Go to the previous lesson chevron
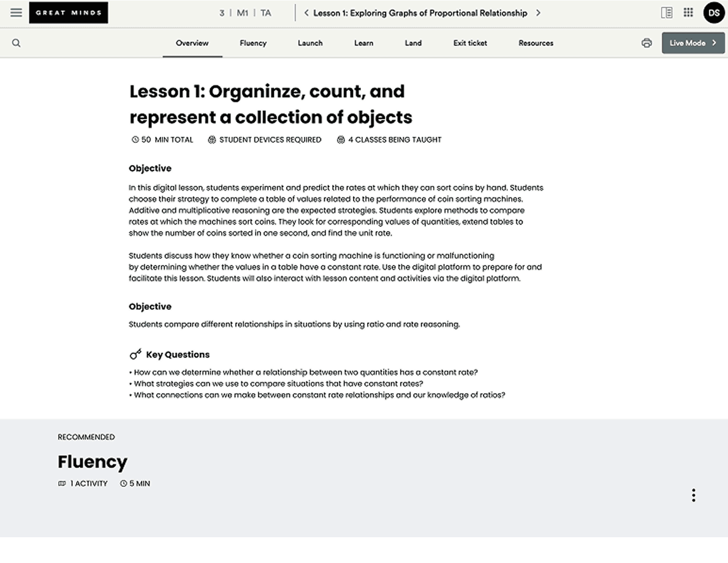728x563 pixels. (x=306, y=13)
